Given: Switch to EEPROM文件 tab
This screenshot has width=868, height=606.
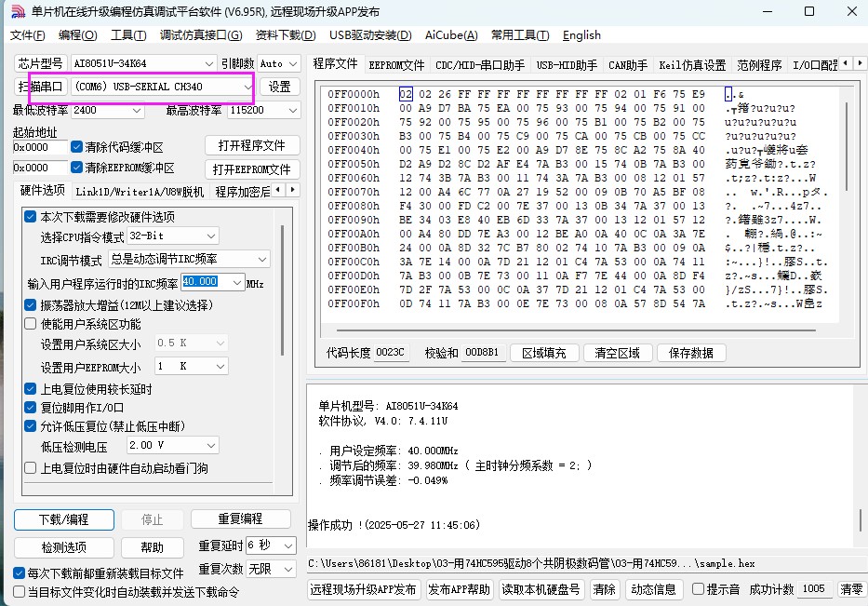Looking at the screenshot, I should pos(396,65).
